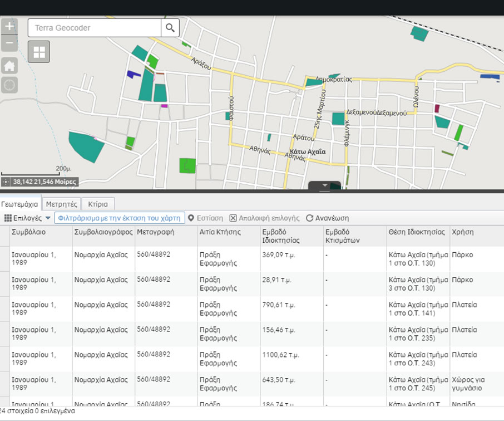Click in the Terra Geocoder search field

pos(95,27)
